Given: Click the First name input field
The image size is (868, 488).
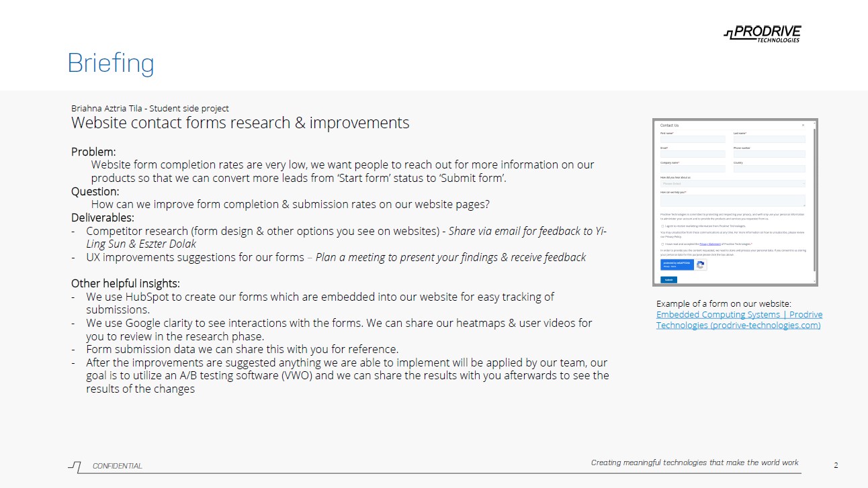Looking at the screenshot, I should point(693,140).
